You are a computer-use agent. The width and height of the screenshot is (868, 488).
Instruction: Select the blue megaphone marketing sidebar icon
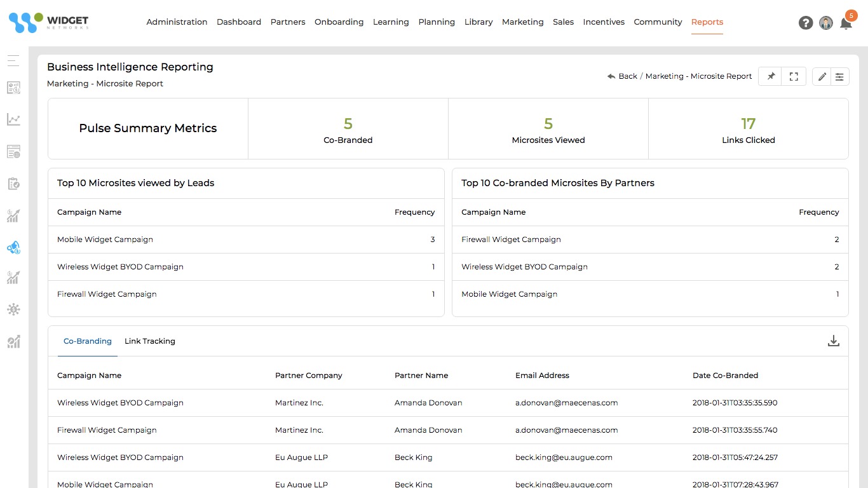pos(13,247)
